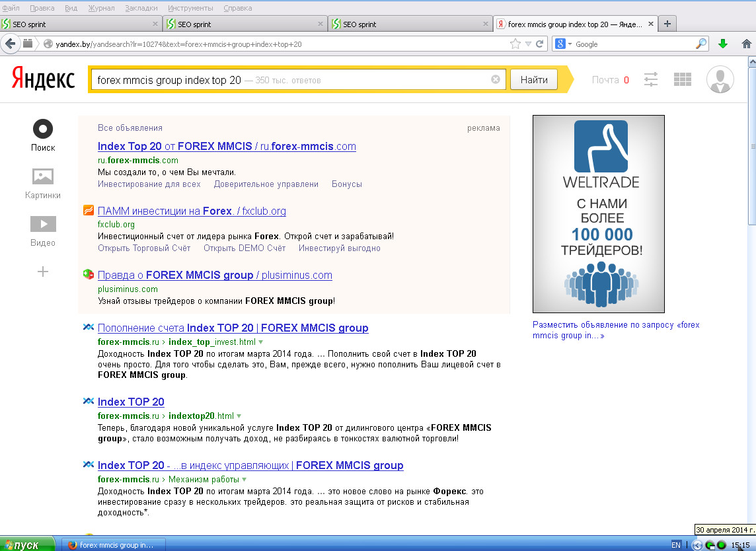Open the address bar history dropdown arrow
756x551 pixels.
click(528, 44)
